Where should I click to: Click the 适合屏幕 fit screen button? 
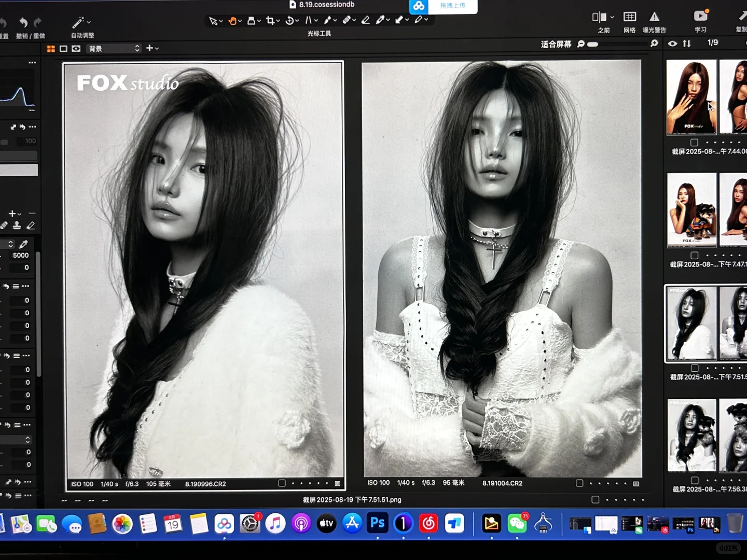[556, 44]
